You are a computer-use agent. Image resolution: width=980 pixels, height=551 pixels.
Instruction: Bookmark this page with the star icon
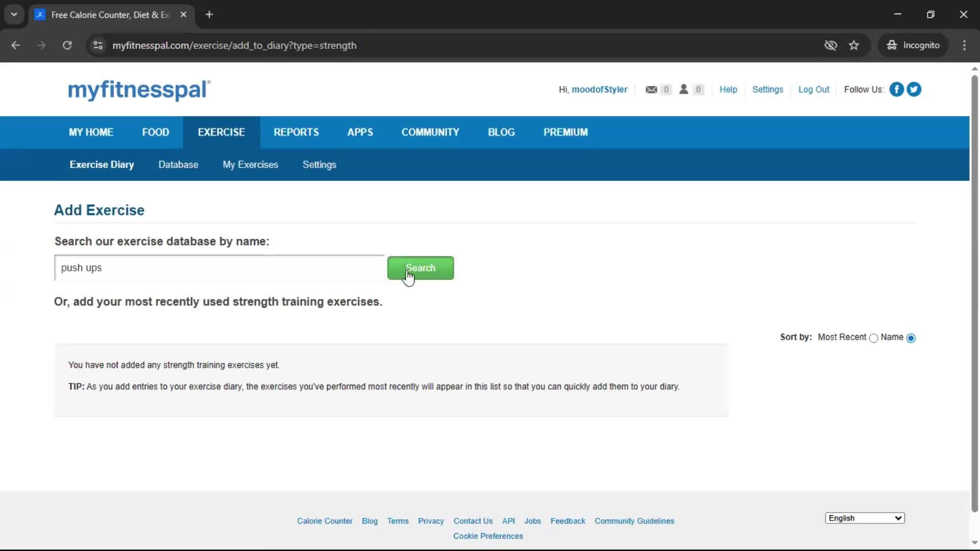click(x=854, y=45)
